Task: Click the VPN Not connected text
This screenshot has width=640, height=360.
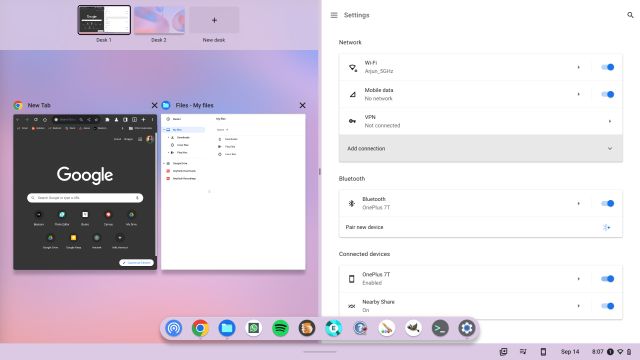Action: [382, 125]
